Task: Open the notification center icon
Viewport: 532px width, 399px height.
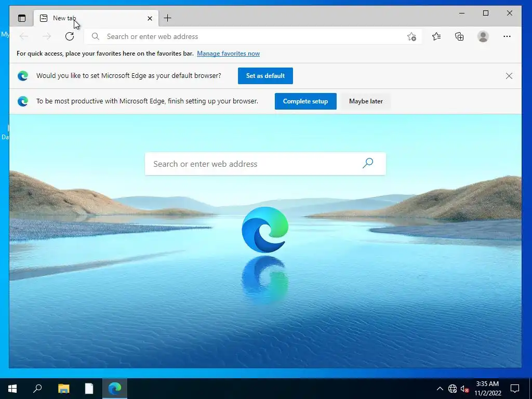Action: tap(515, 389)
